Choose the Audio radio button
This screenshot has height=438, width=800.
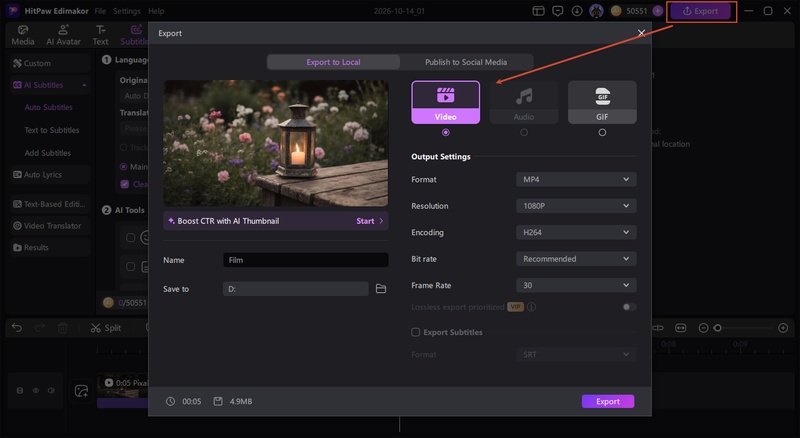523,132
